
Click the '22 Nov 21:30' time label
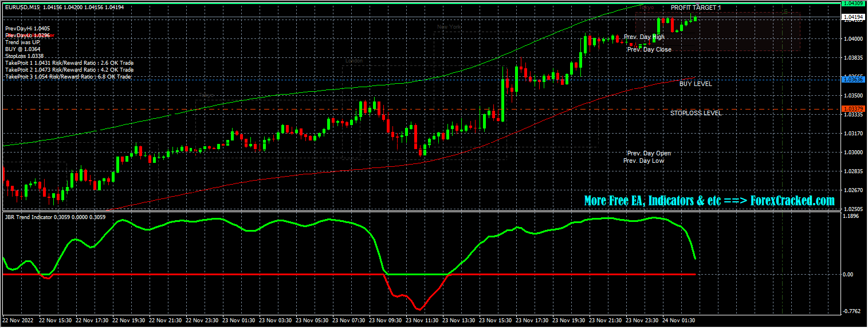[166, 321]
